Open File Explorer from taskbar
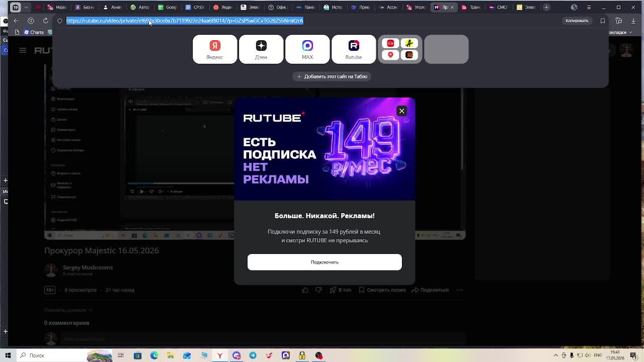The height and width of the screenshot is (362, 644). (171, 355)
